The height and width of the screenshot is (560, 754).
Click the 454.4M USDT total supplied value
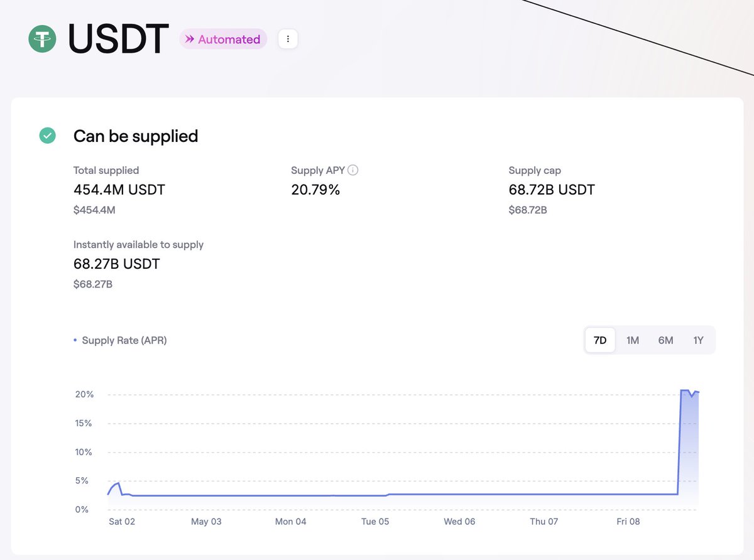(x=119, y=190)
